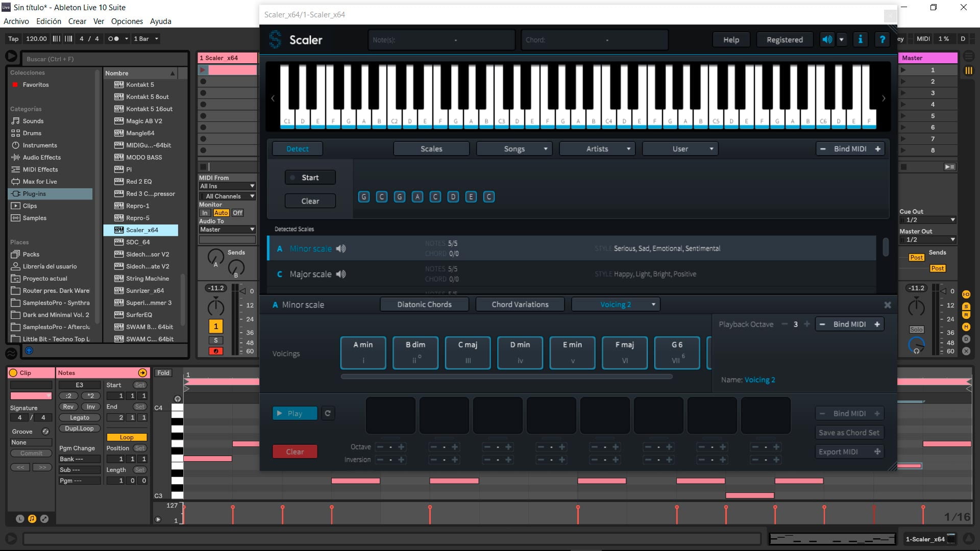Switch to Chord Variations tab
Screen dimensions: 980x551
pyautogui.click(x=520, y=305)
